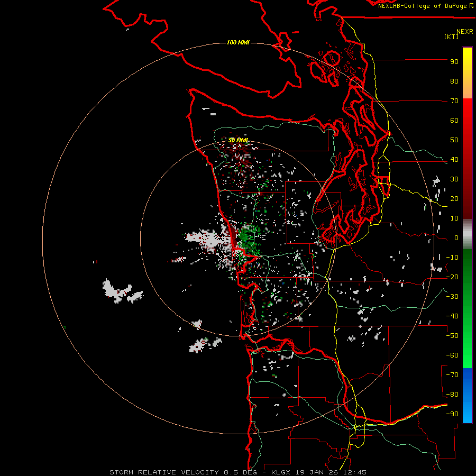Click the -80 knot scale value
The height and width of the screenshot is (476, 476).
[452, 395]
